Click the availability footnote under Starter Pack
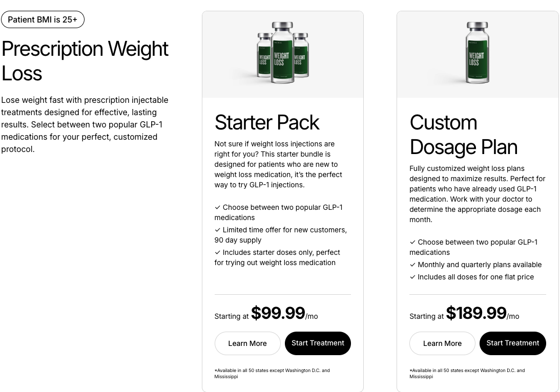Viewport: 560px width, 392px height. tap(272, 374)
